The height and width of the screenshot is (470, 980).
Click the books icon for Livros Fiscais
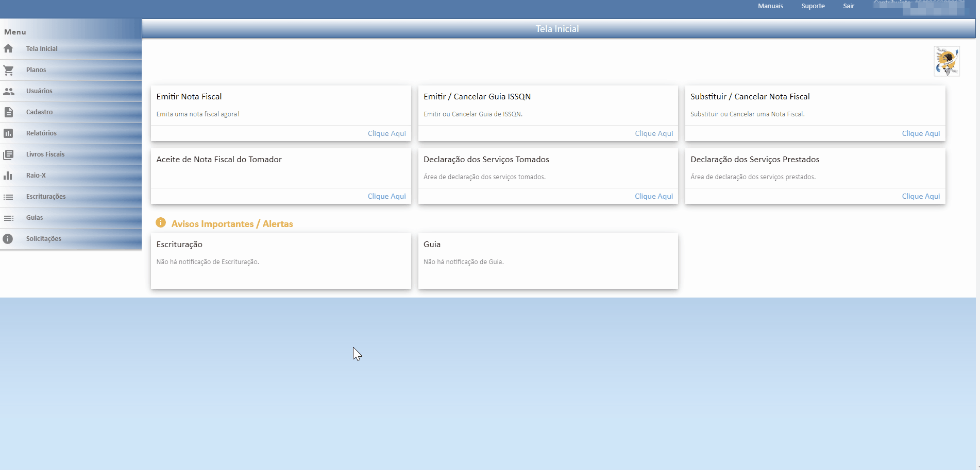8,154
